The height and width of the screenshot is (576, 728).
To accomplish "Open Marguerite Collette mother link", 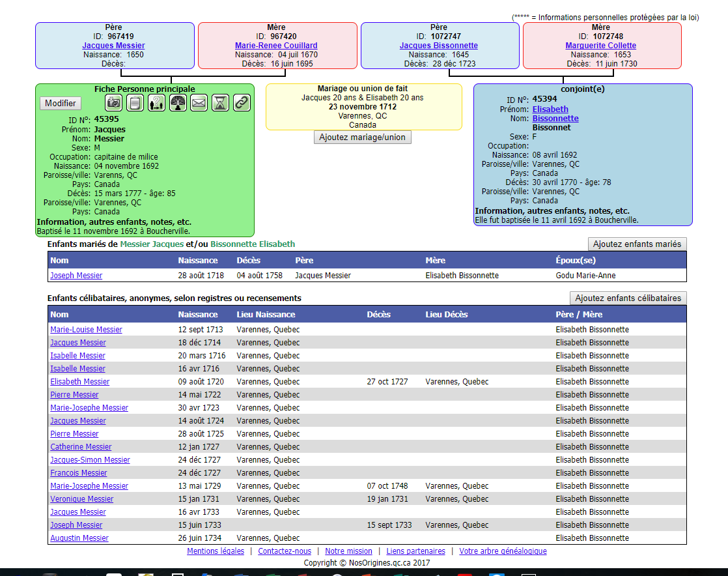I will pyautogui.click(x=601, y=46).
